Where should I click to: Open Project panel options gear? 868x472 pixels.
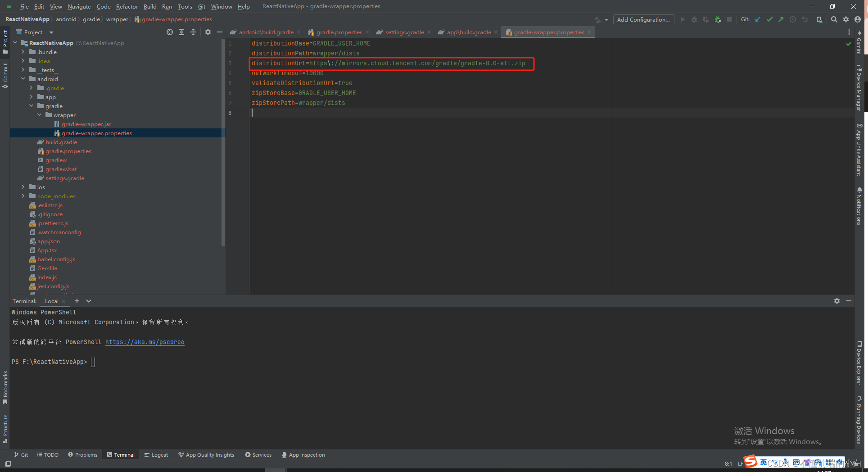point(208,32)
